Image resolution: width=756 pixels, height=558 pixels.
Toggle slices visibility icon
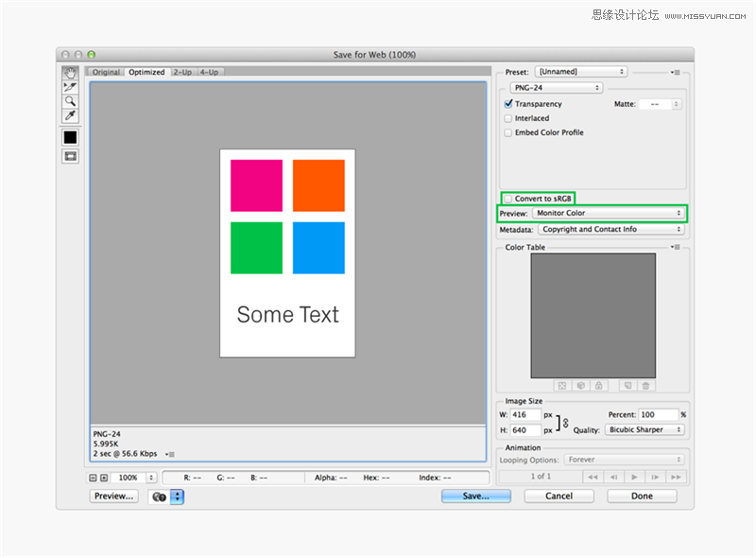coord(70,156)
